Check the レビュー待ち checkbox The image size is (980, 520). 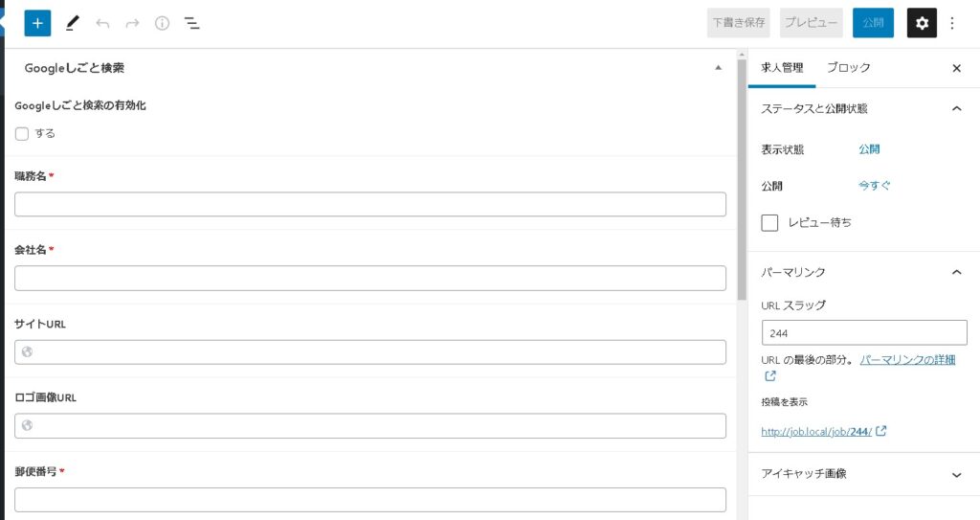click(769, 223)
